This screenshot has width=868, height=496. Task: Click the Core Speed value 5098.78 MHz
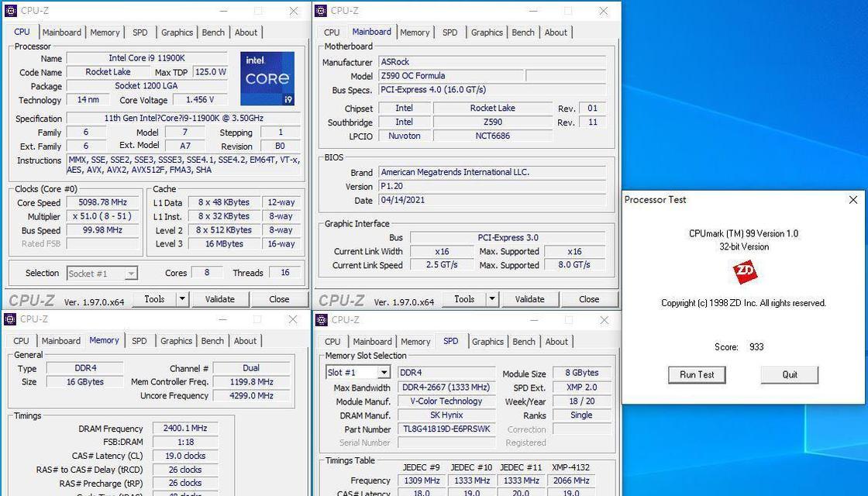point(102,202)
